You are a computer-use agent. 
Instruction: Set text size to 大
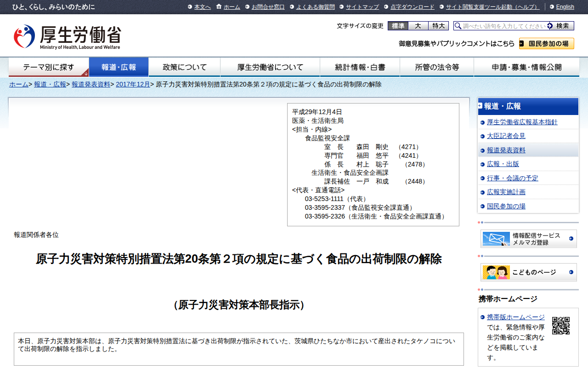pos(418,26)
